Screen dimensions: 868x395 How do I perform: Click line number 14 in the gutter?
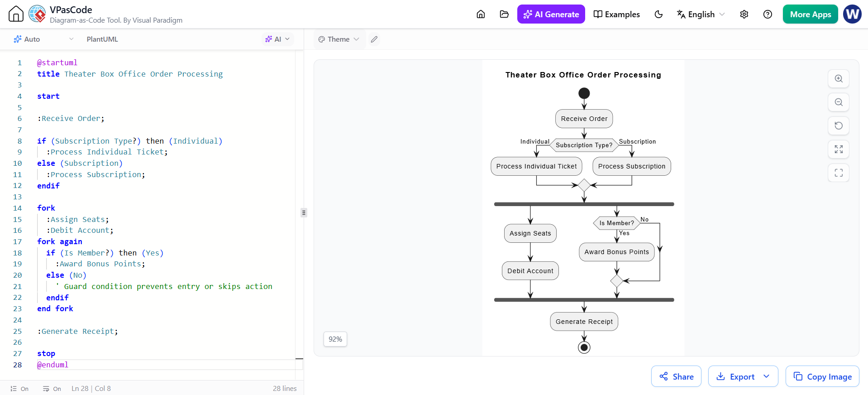[x=18, y=208]
